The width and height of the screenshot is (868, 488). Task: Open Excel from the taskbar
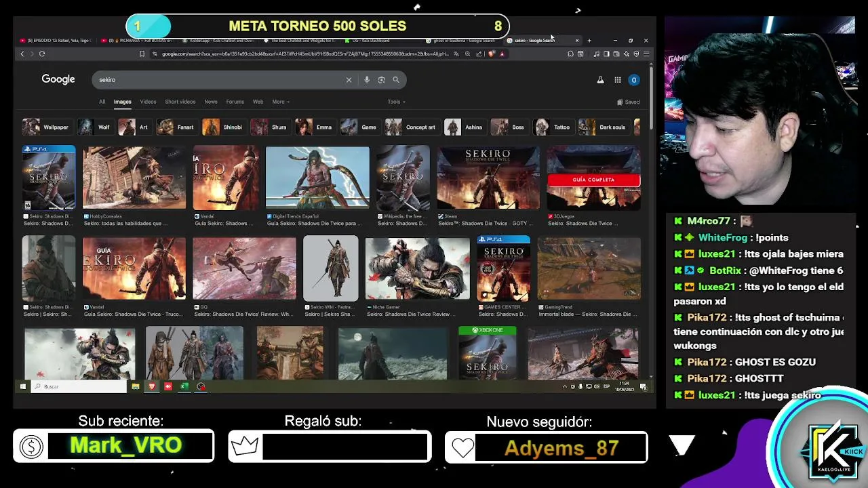pyautogui.click(x=184, y=386)
